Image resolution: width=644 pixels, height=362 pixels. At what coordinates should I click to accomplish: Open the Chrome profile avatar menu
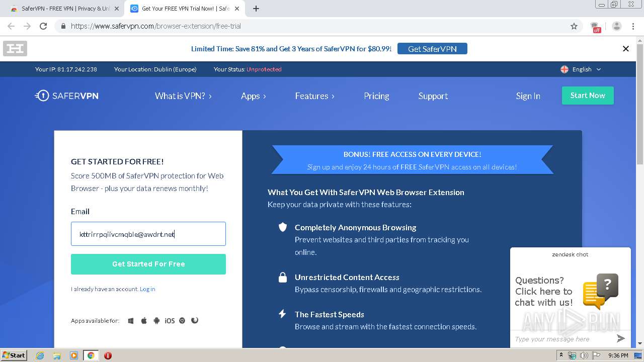tap(617, 26)
